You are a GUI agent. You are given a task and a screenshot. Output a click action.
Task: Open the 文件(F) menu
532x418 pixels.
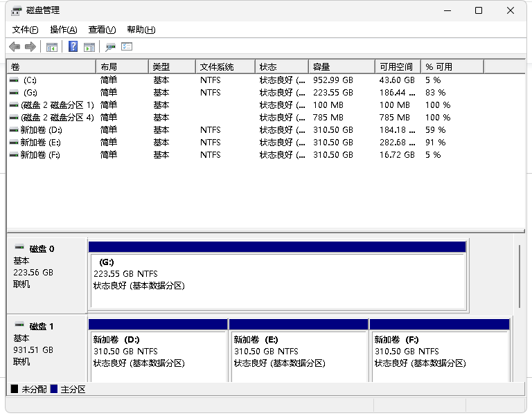[25, 30]
